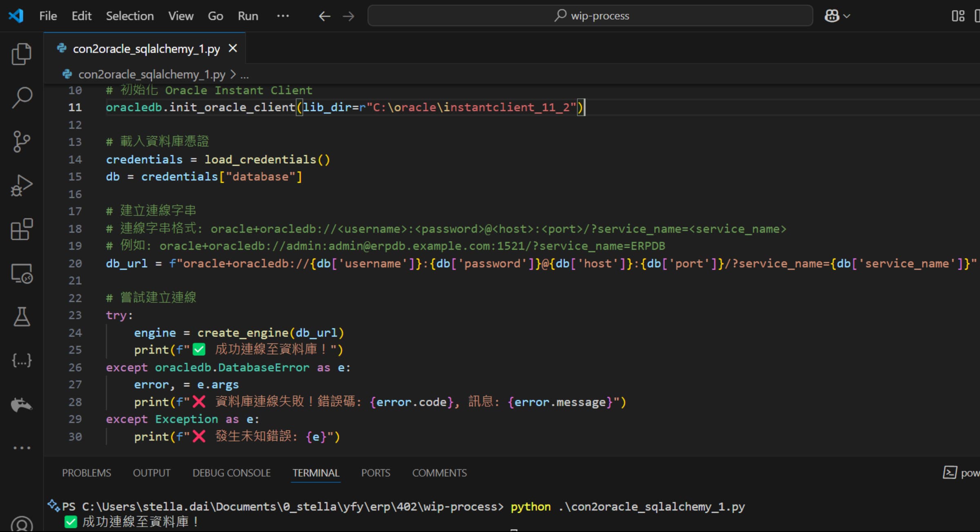This screenshot has width=980, height=532.
Task: Open the View menu
Action: pyautogui.click(x=181, y=16)
